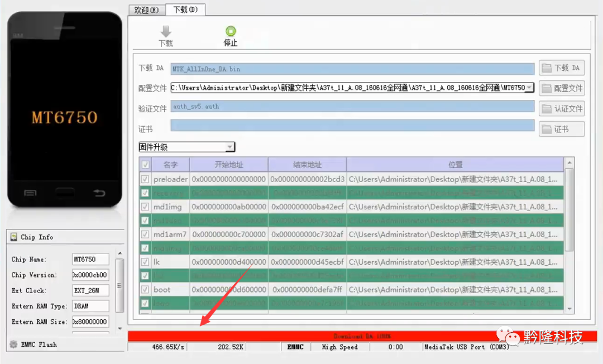Viewport: 603px width, 364px height.
Task: Toggle the preloader partition checkbox
Action: [x=145, y=179]
